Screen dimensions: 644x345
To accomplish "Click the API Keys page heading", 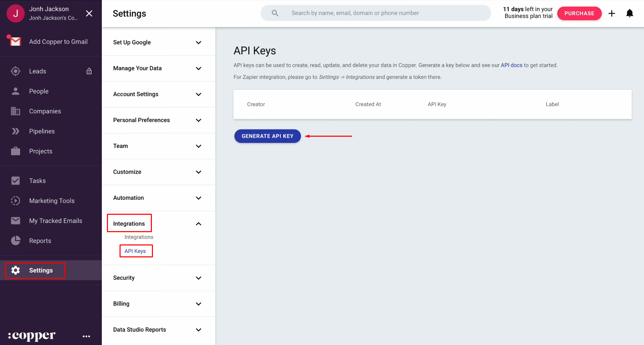I will (255, 50).
